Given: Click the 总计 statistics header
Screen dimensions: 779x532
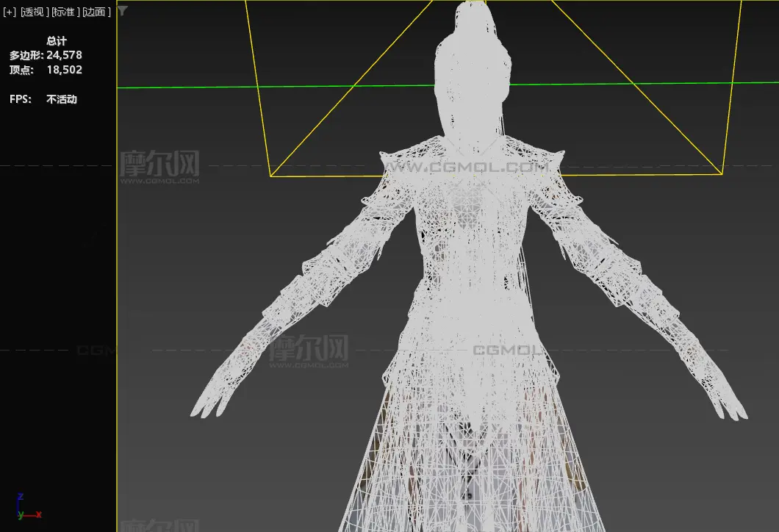Looking at the screenshot, I should tap(57, 40).
